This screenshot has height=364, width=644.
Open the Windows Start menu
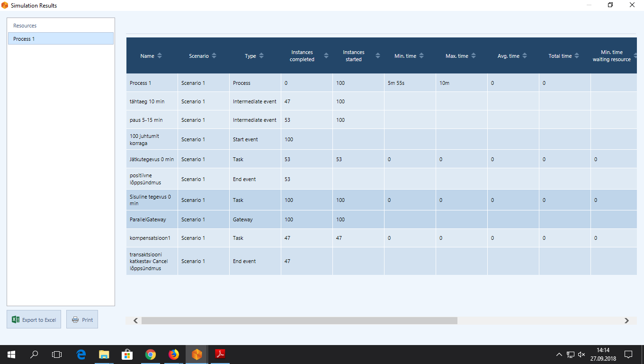tap(11, 355)
